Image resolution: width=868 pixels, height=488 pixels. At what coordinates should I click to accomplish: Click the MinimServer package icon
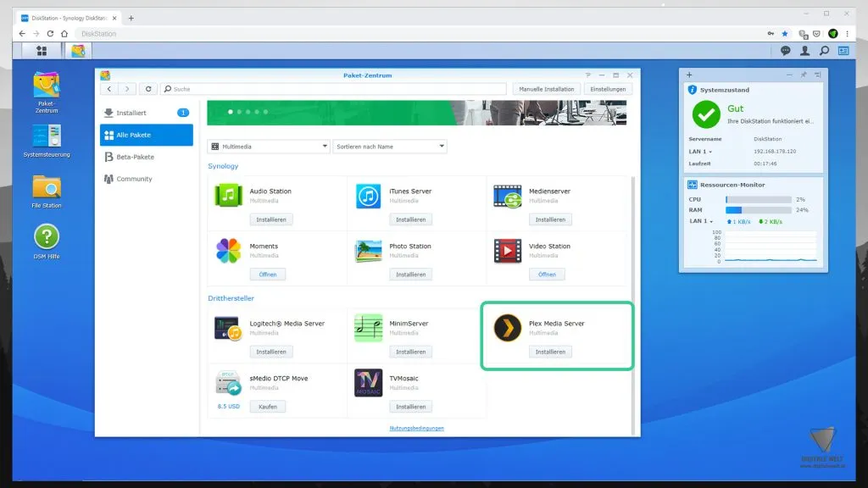pyautogui.click(x=368, y=328)
